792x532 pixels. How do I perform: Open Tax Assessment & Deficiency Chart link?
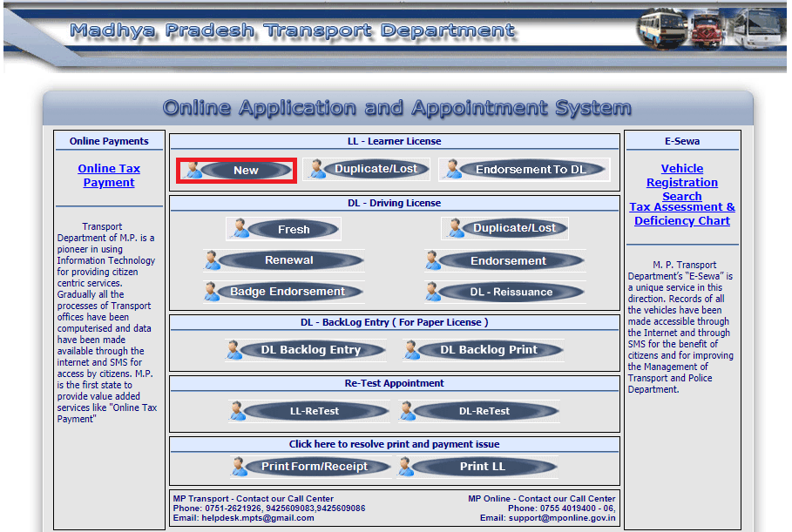click(x=682, y=214)
